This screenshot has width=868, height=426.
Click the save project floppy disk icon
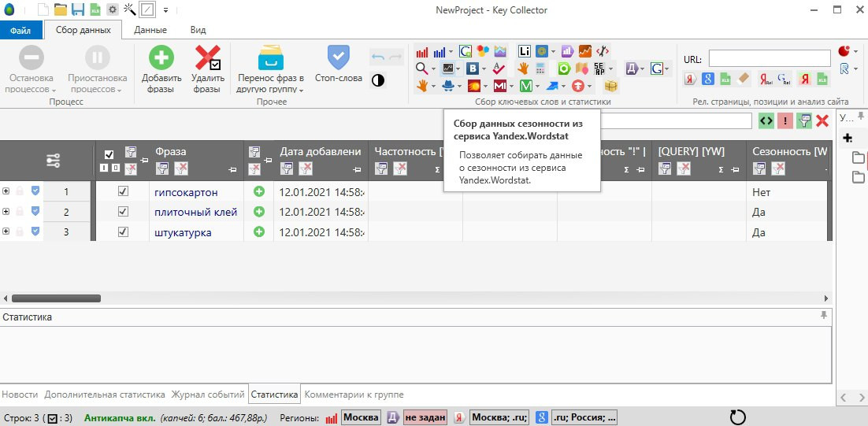pyautogui.click(x=78, y=10)
